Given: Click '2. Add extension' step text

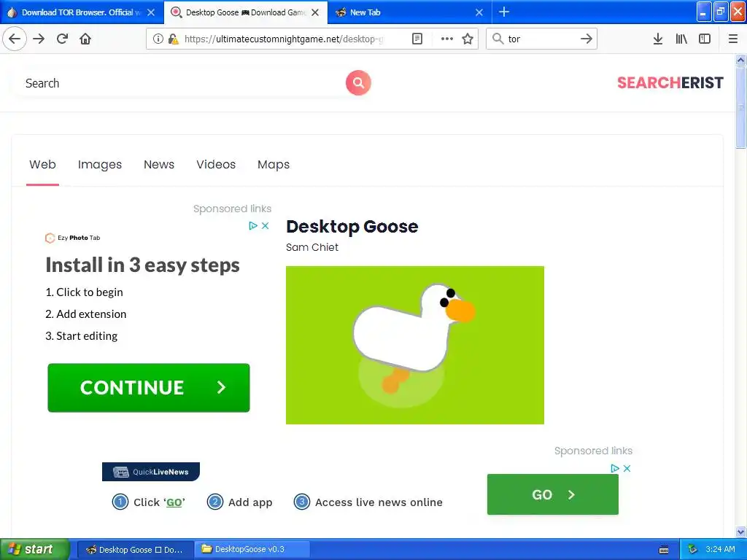Looking at the screenshot, I should [x=86, y=314].
